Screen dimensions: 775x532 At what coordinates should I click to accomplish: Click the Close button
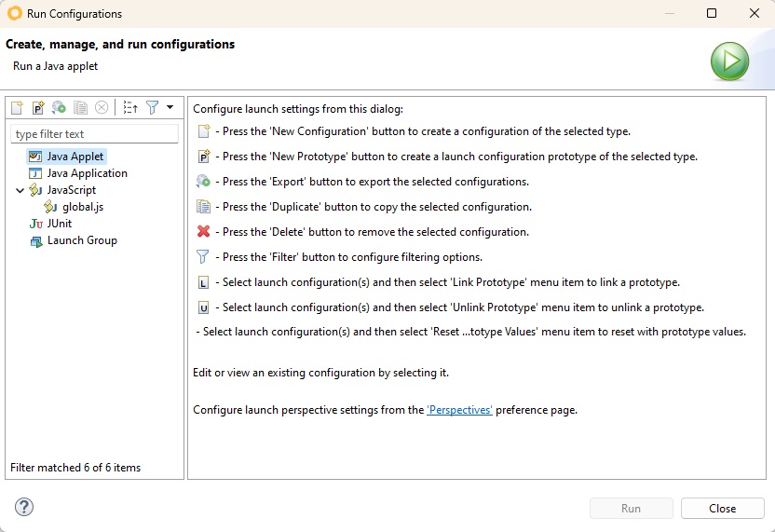point(722,509)
